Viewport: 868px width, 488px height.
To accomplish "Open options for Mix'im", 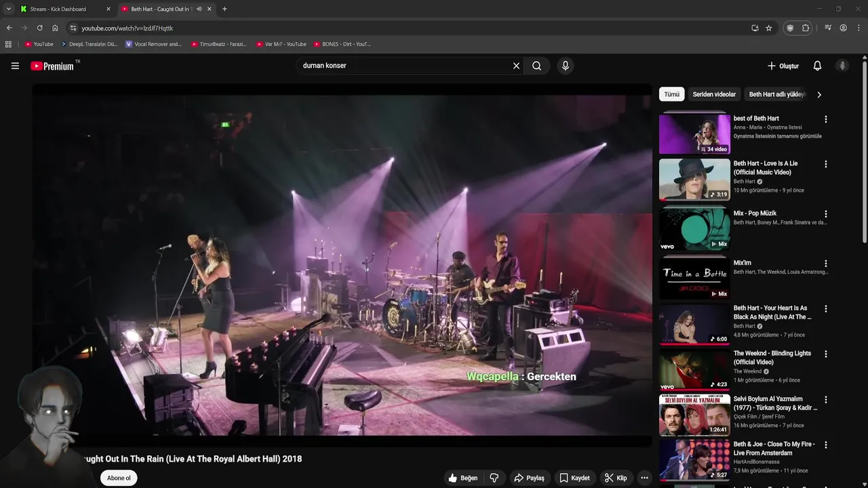I will [x=825, y=264].
